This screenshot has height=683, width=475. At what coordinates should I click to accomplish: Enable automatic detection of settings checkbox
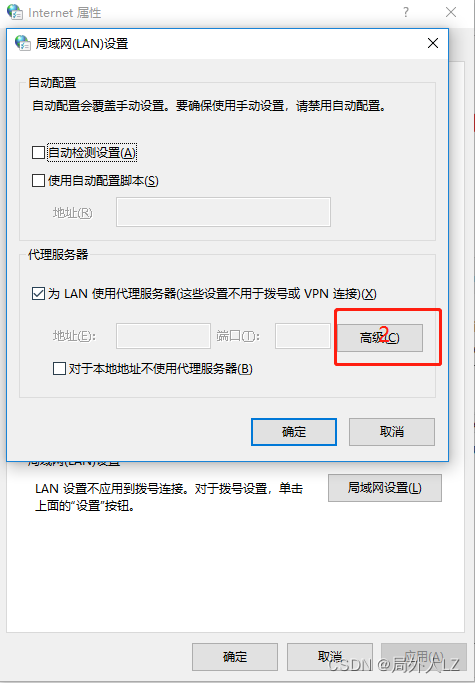[38, 152]
